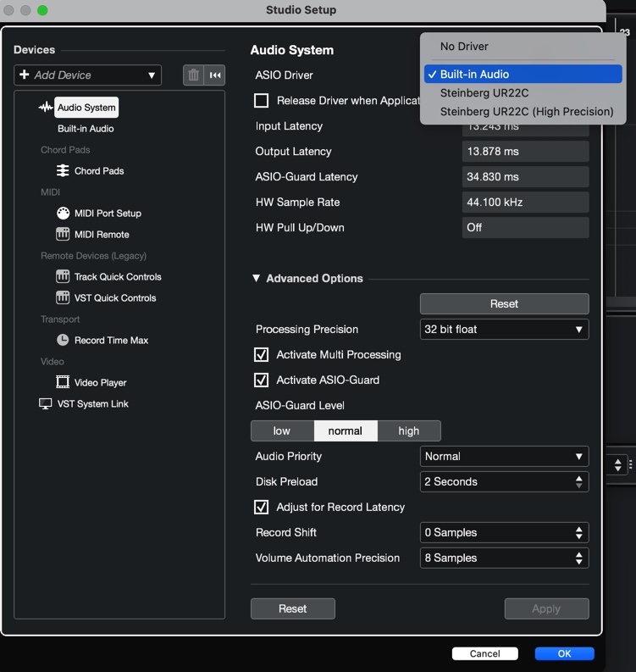Click the Audio System waveform icon
The height and width of the screenshot is (672, 636).
(x=46, y=107)
